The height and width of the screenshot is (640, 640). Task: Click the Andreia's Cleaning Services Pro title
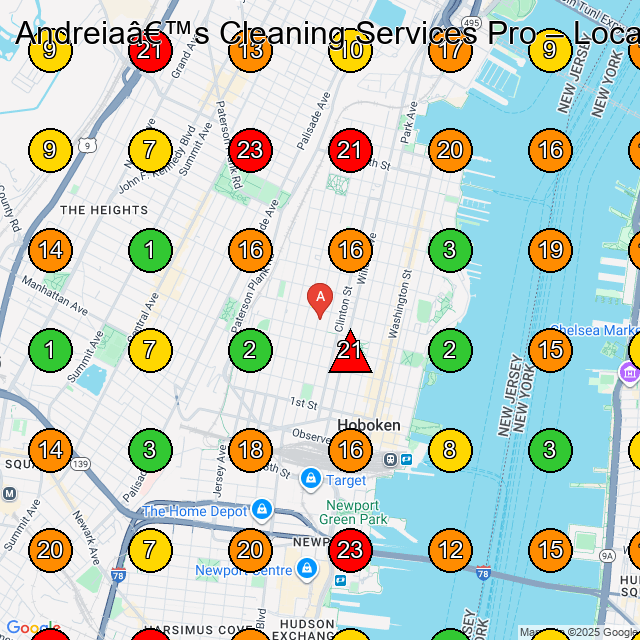[327, 33]
